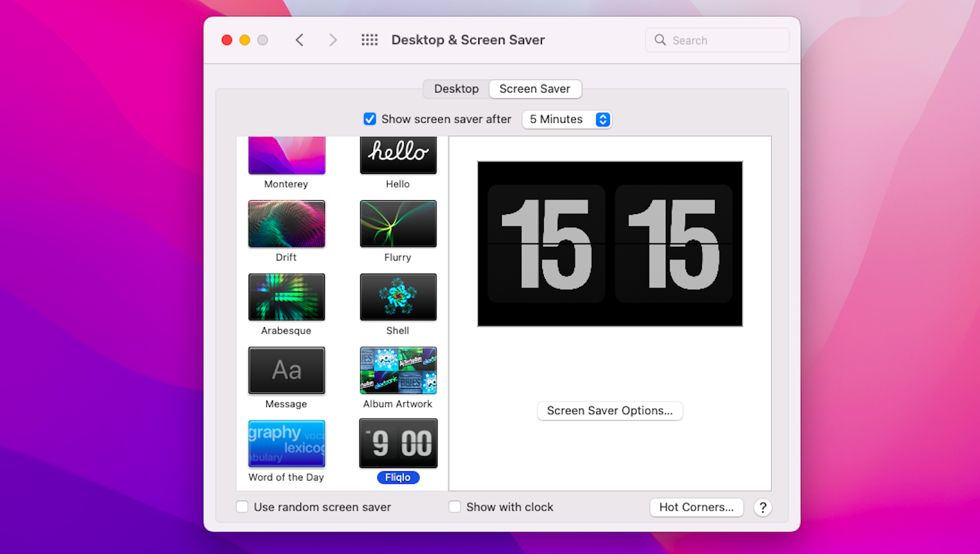Stay on the Screen Saver tab
The width and height of the screenshot is (980, 554).
535,89
